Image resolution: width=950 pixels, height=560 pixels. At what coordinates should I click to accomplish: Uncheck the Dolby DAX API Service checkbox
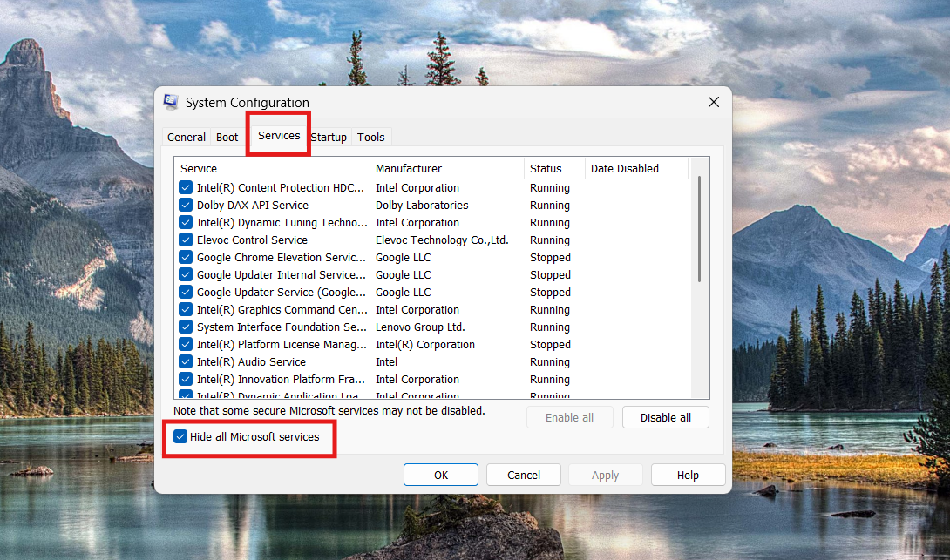tap(185, 205)
